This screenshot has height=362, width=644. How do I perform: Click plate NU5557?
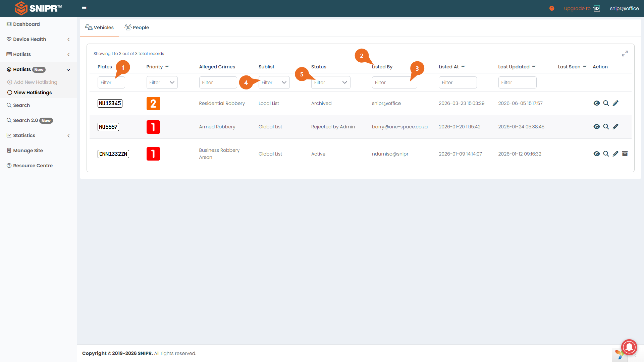[x=108, y=127]
